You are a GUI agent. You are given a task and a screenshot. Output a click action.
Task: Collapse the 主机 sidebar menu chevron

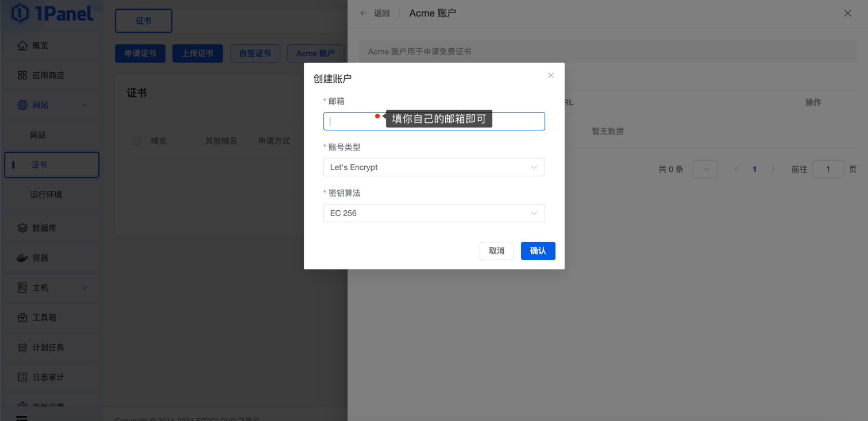click(x=84, y=288)
